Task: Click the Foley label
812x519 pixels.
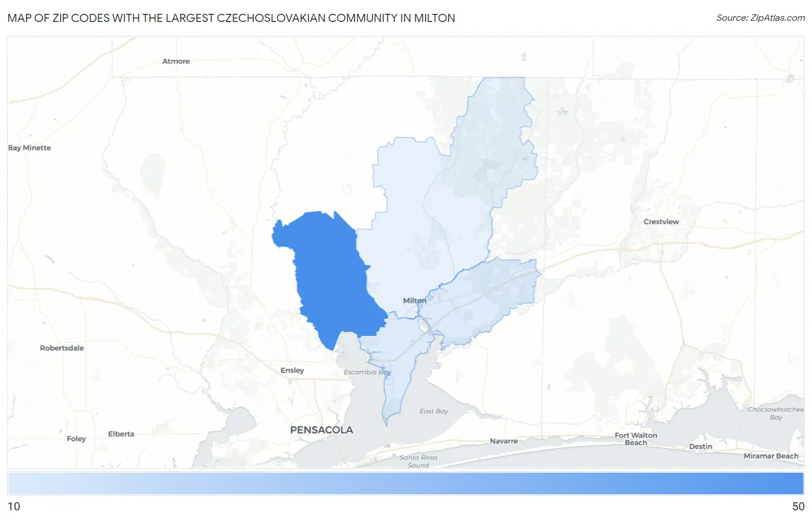Action: pyautogui.click(x=76, y=439)
